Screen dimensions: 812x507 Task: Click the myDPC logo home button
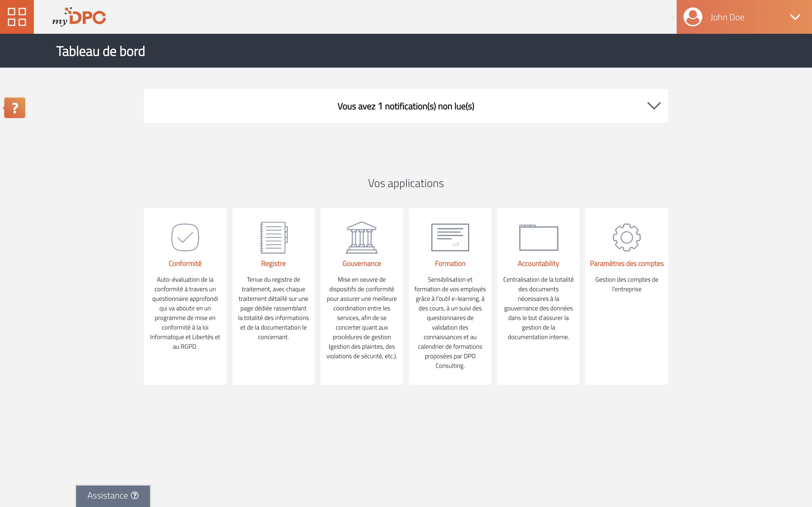pyautogui.click(x=80, y=17)
